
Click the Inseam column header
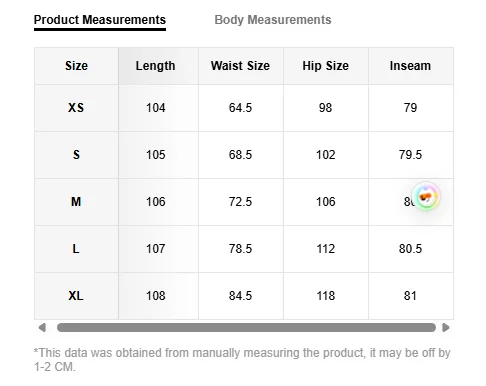point(410,66)
